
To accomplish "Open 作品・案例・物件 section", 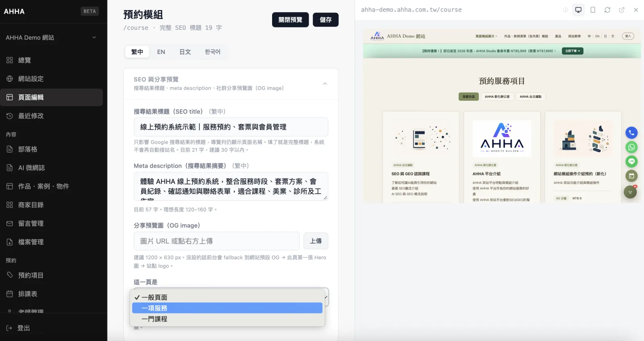I will (x=51, y=186).
